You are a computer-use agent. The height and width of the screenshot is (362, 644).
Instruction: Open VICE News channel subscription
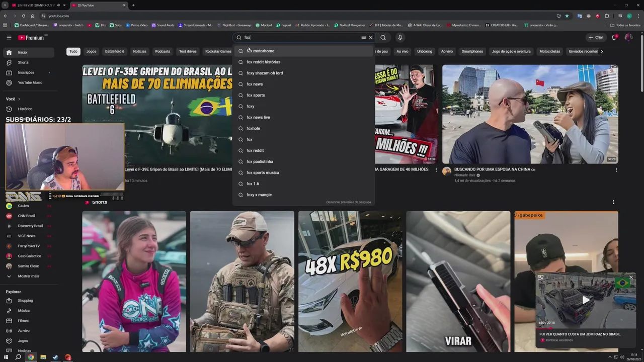28,236
